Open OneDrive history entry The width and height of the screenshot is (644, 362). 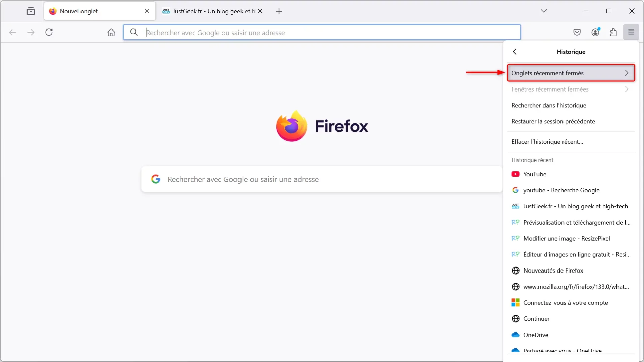click(x=571, y=335)
